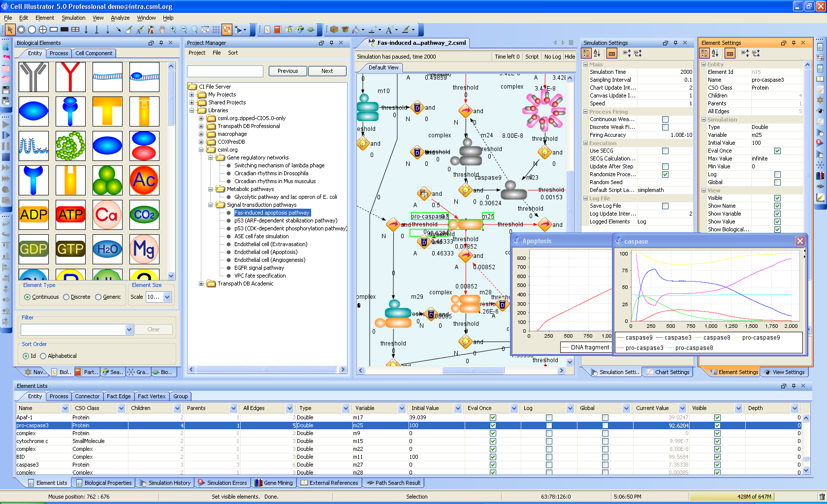Select the hand pan tool
The width and height of the screenshot is (827, 504).
(x=162, y=30)
